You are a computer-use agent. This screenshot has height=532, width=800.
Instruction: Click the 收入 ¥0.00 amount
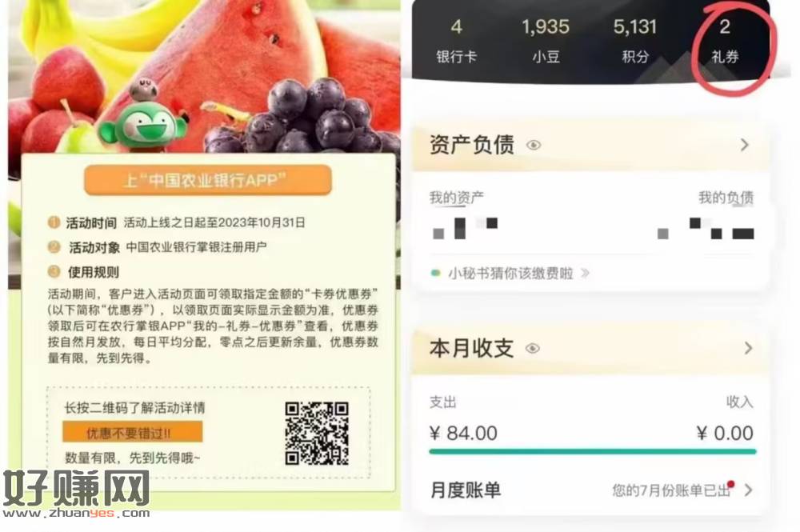click(725, 433)
